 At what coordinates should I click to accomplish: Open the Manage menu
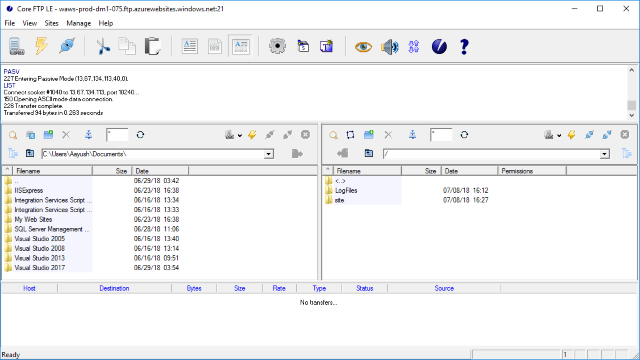pyautogui.click(x=78, y=23)
